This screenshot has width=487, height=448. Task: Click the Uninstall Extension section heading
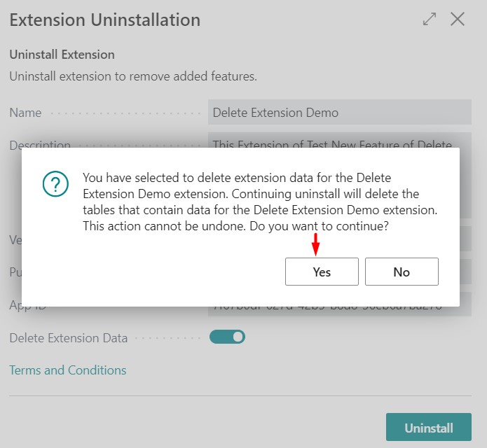click(x=62, y=55)
